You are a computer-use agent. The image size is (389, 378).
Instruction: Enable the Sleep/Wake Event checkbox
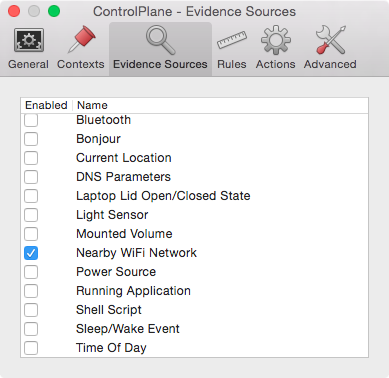click(31, 329)
